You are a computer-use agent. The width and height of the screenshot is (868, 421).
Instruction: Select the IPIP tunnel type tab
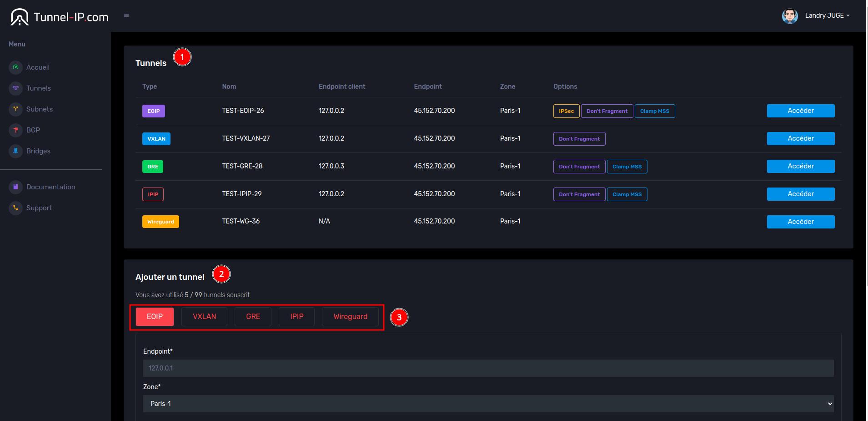click(296, 317)
